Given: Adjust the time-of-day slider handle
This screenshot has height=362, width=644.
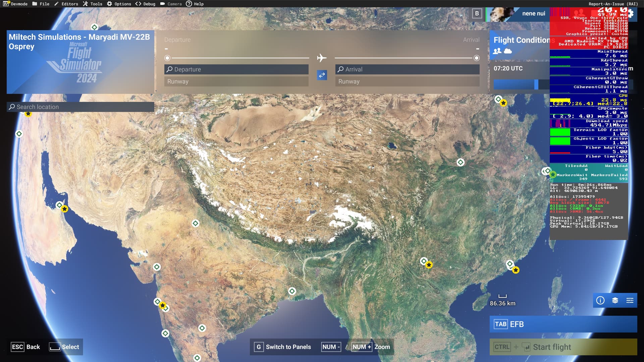Looking at the screenshot, I should click(x=536, y=84).
